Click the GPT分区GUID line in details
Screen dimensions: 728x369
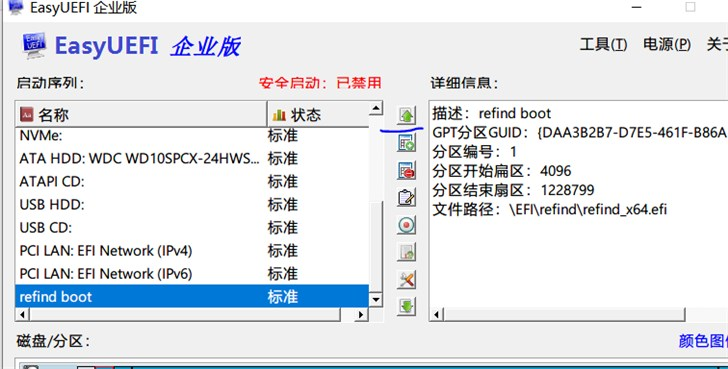pos(579,133)
